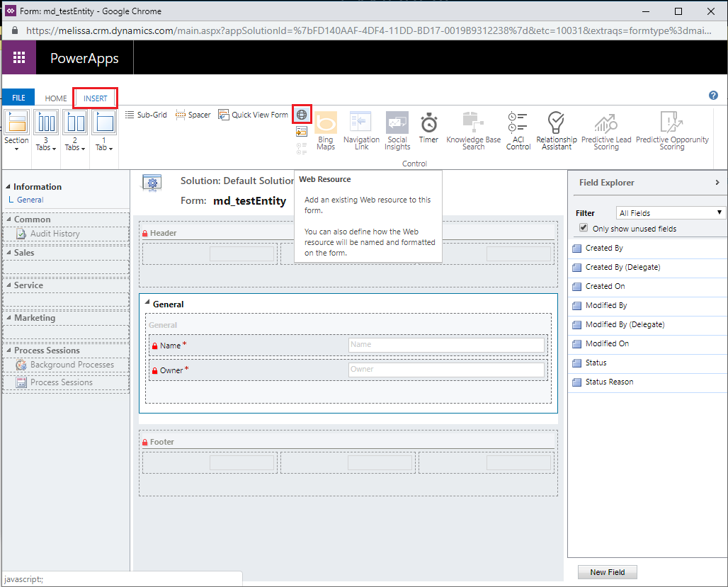Open the 3 Tabs dropdown arrow
The width and height of the screenshot is (728, 587).
coord(54,149)
